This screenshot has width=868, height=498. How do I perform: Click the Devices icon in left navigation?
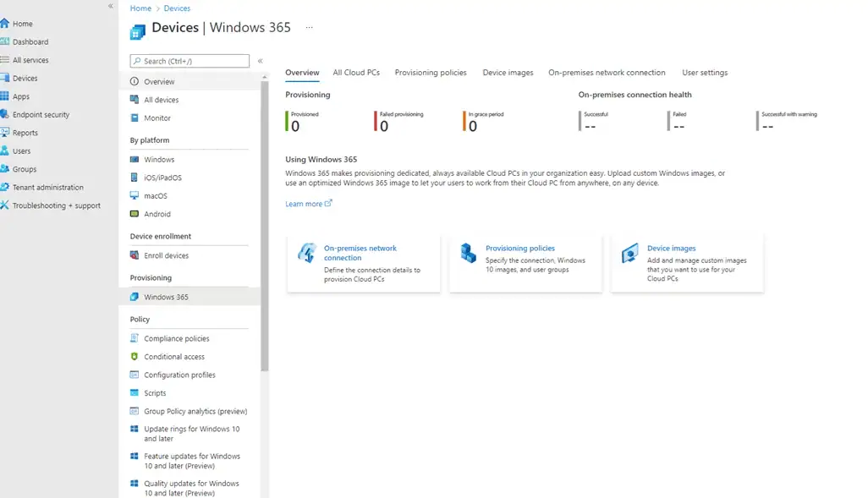pyautogui.click(x=5, y=78)
